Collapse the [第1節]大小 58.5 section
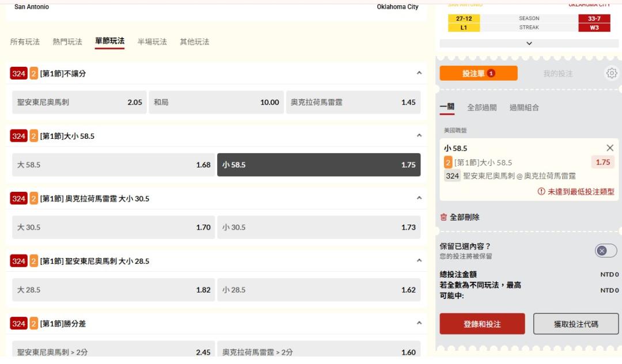Screen dimensions: 622x364 (419, 136)
